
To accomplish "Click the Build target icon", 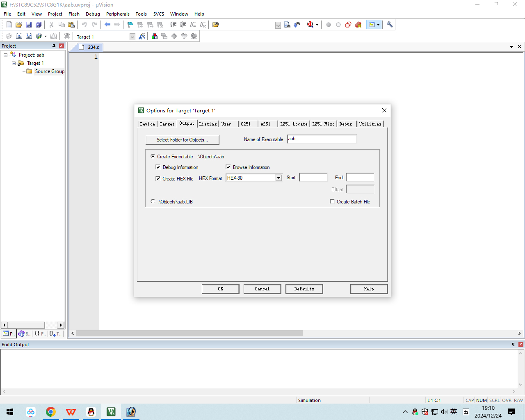I will click(x=19, y=36).
